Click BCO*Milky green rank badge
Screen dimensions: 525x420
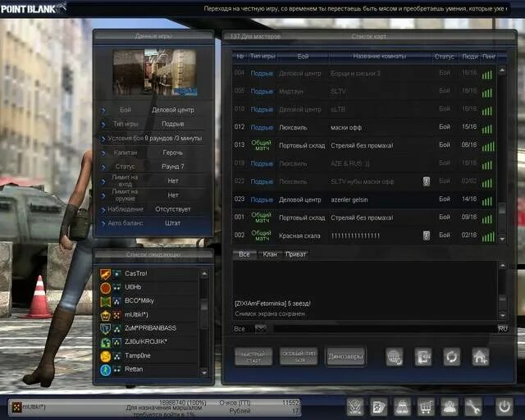(x=105, y=301)
